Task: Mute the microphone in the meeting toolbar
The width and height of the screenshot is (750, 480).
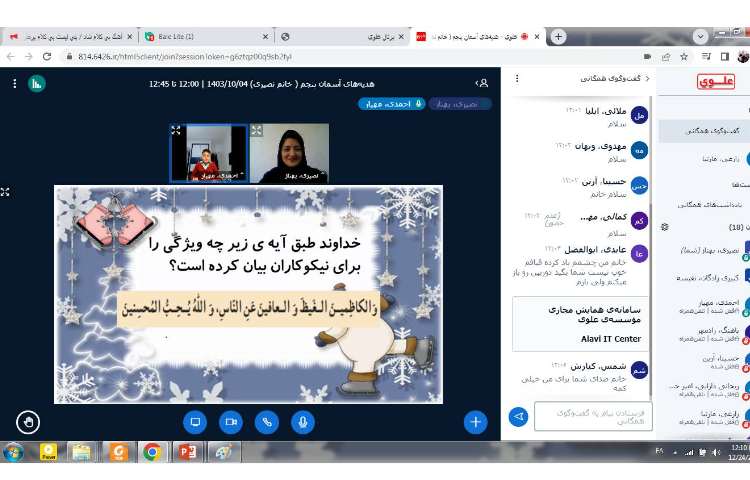Action: click(303, 422)
